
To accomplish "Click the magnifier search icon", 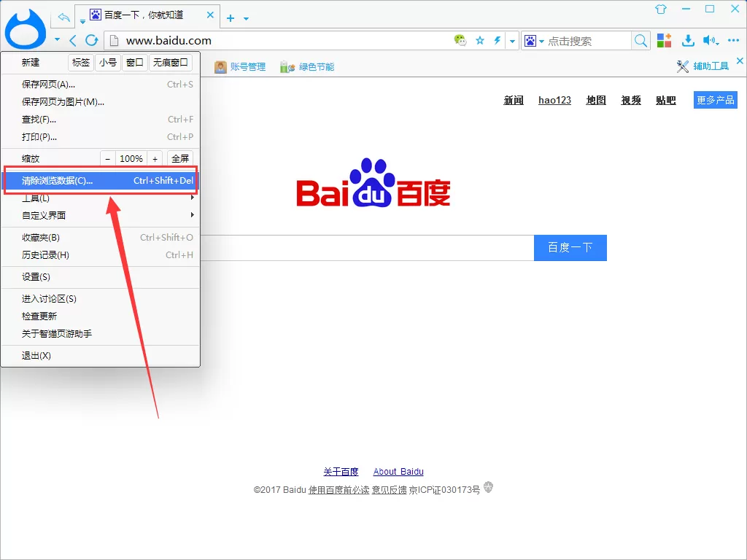I will click(x=640, y=41).
